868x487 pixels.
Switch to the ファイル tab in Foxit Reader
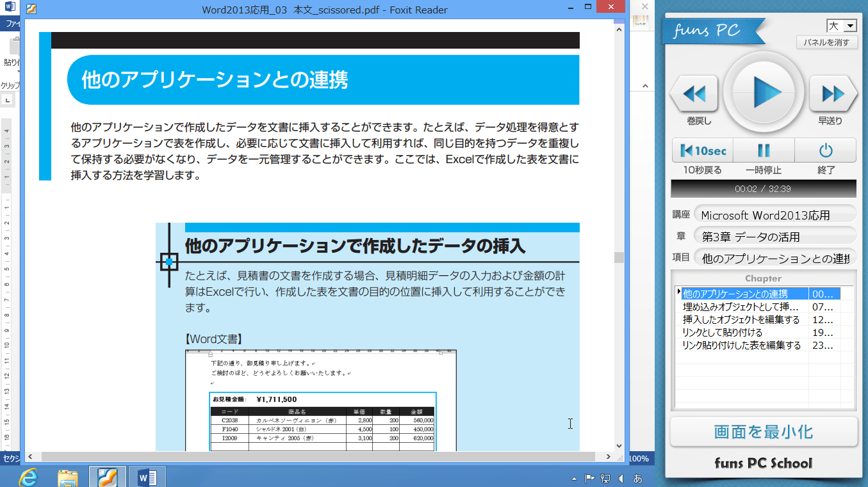point(10,22)
